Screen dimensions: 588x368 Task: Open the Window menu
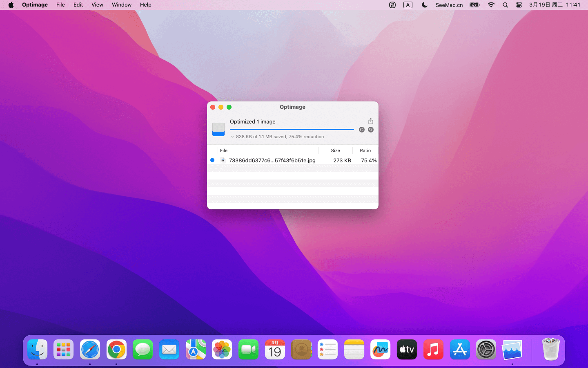(x=122, y=5)
